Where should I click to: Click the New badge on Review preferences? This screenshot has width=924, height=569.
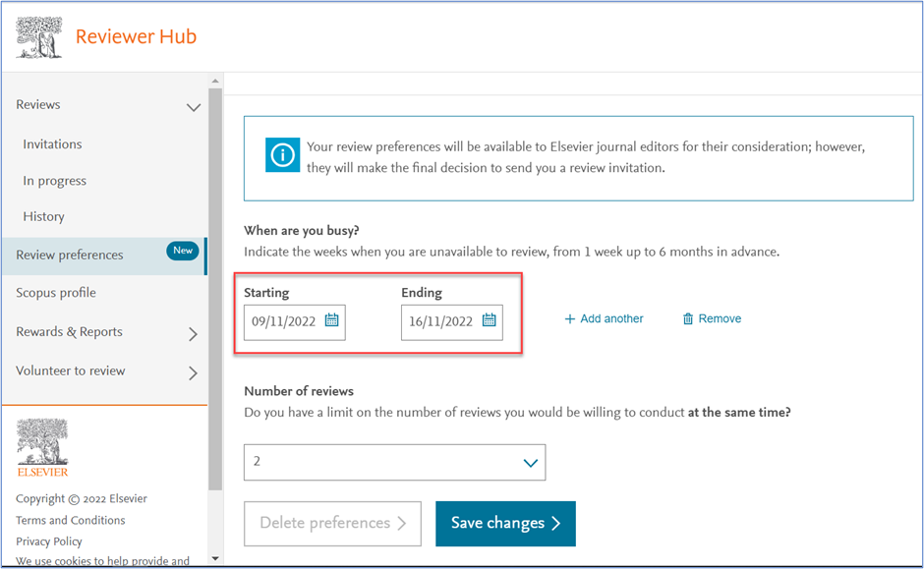[x=183, y=251]
